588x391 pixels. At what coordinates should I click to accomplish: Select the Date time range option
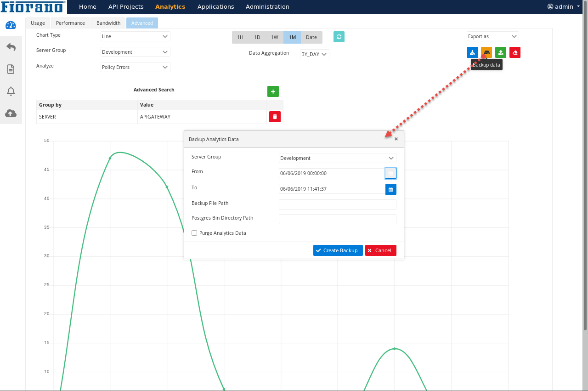click(311, 37)
